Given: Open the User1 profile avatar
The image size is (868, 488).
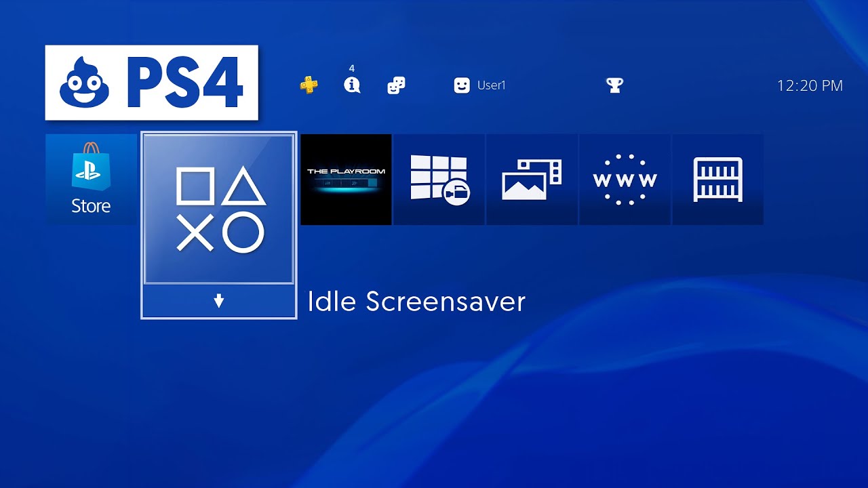Looking at the screenshot, I should tap(462, 85).
